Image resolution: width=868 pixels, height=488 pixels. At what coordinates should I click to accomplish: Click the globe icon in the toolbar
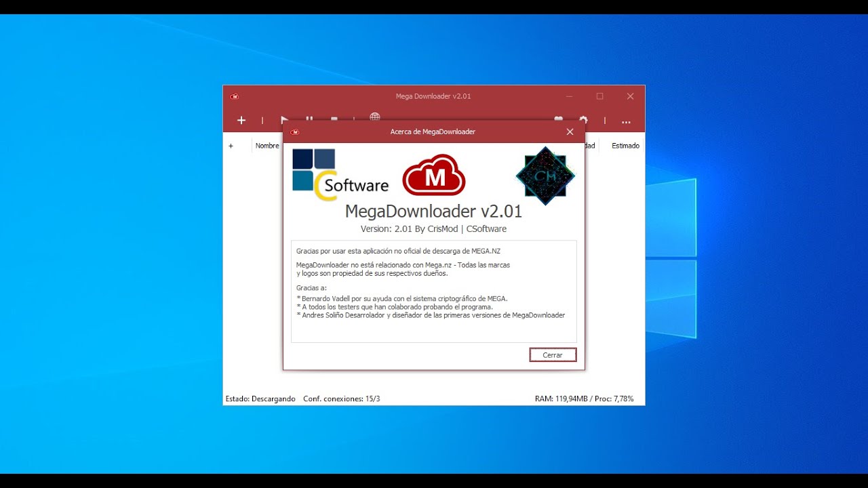point(375,117)
